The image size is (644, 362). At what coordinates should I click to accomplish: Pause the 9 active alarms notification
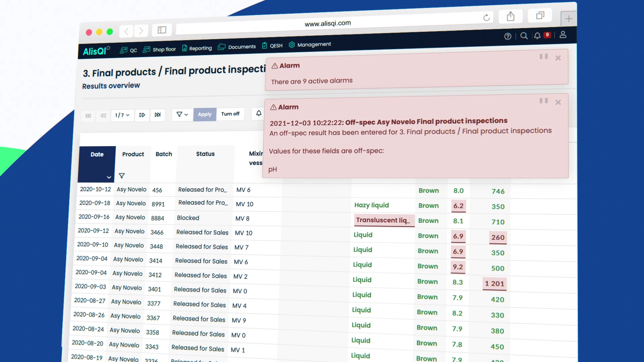(543, 57)
